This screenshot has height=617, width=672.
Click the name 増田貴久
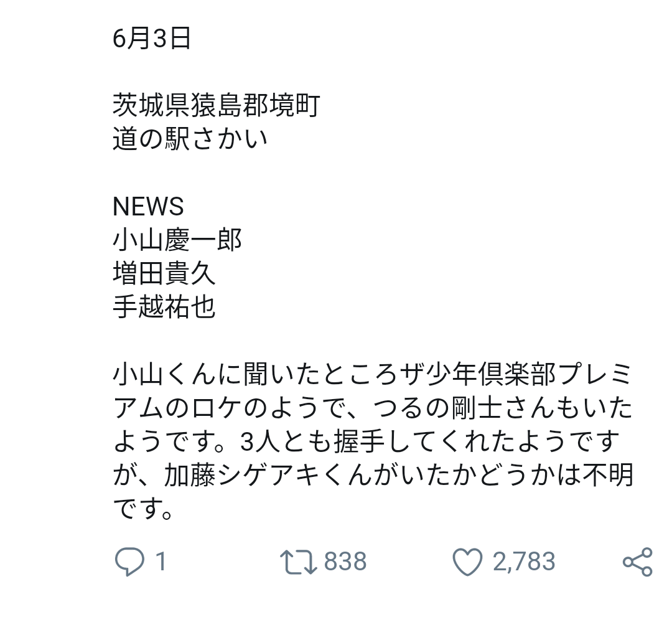tap(164, 273)
